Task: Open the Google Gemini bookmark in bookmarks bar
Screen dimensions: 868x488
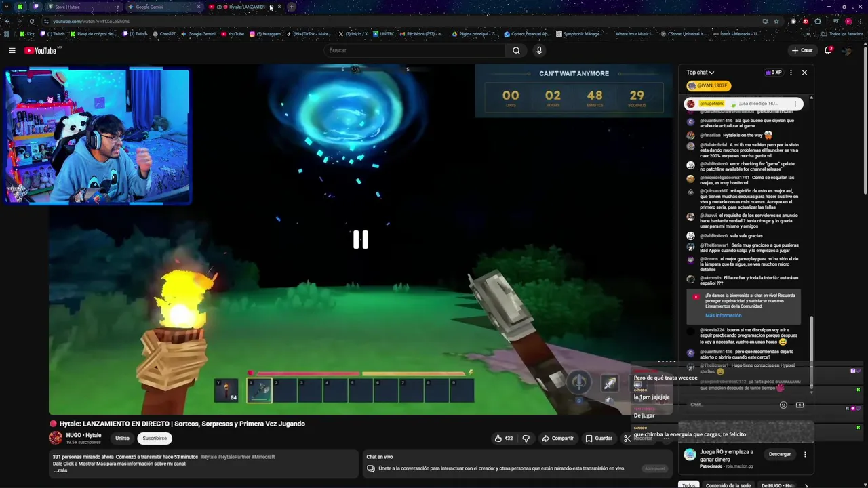Action: point(198,33)
